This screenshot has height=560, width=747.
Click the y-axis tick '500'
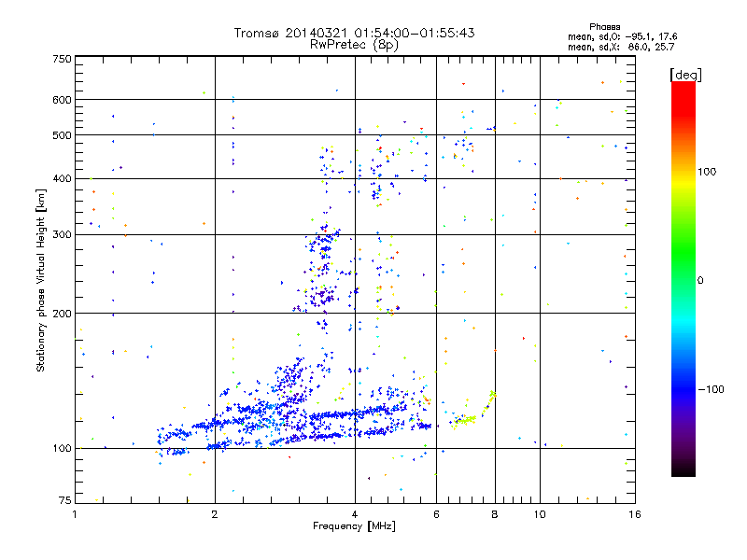[x=62, y=135]
